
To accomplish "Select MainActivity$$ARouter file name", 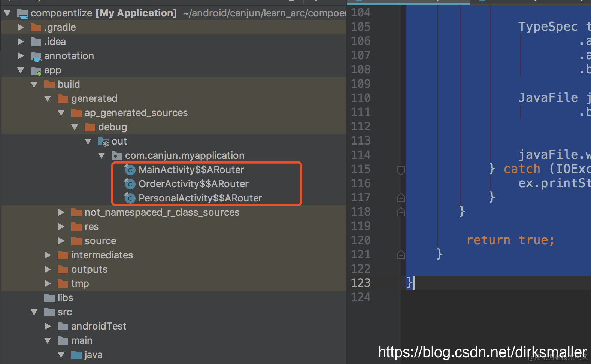I will [191, 170].
